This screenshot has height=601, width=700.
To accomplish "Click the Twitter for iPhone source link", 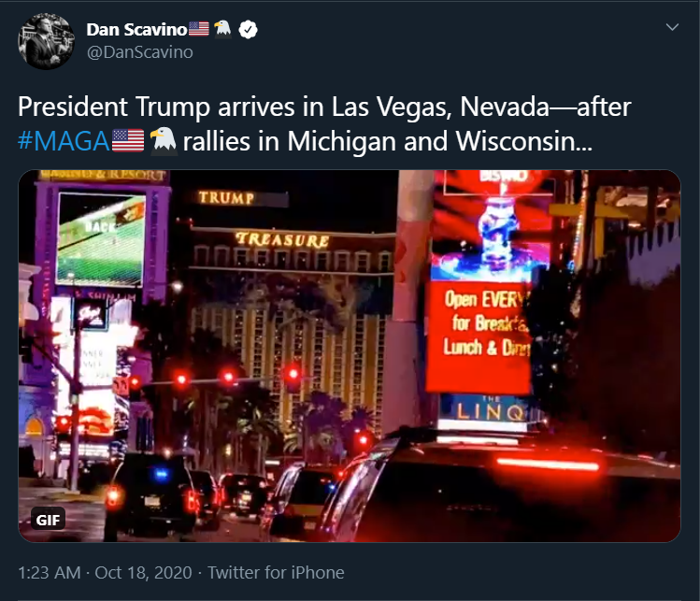I will coord(276,572).
